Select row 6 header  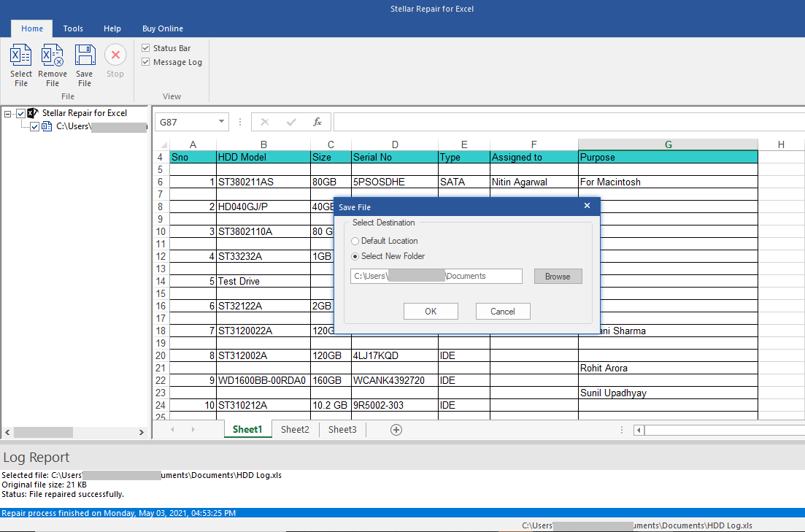(161, 182)
